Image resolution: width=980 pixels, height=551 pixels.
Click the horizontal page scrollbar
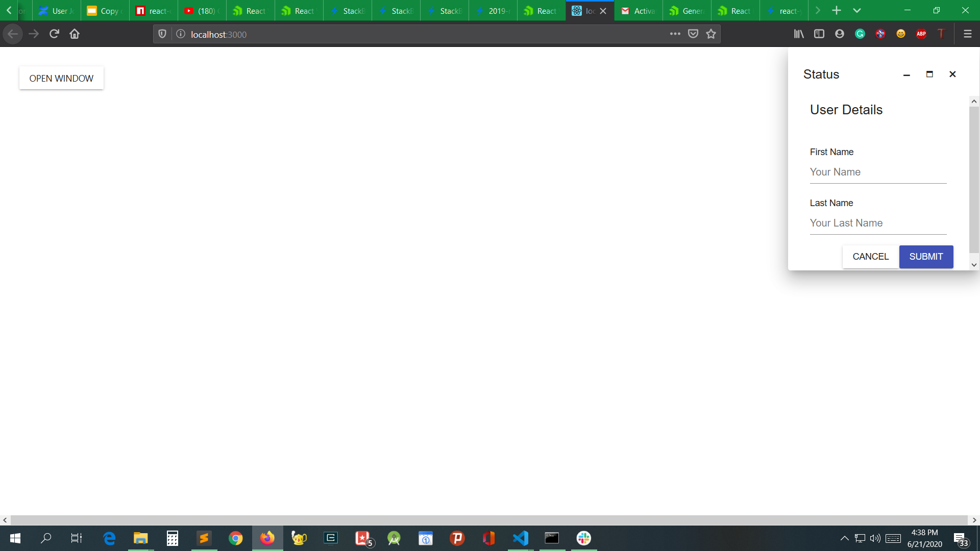click(489, 520)
